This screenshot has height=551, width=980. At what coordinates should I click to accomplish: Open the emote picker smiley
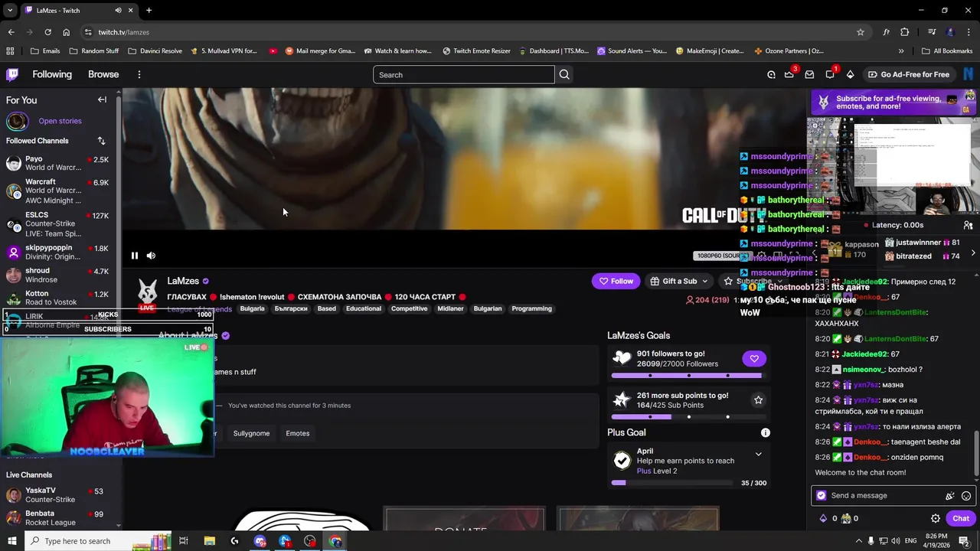pyautogui.click(x=966, y=496)
